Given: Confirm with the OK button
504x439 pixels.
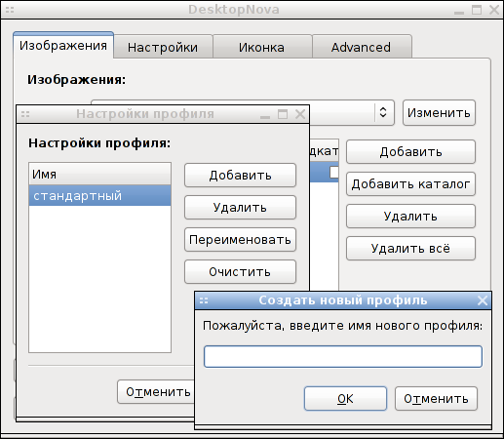Looking at the screenshot, I should coord(345,399).
